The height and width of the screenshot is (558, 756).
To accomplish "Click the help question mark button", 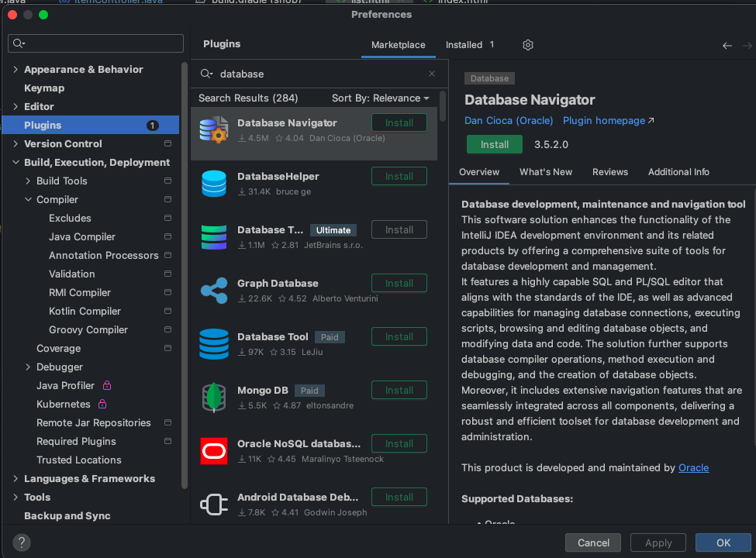I will click(21, 542).
